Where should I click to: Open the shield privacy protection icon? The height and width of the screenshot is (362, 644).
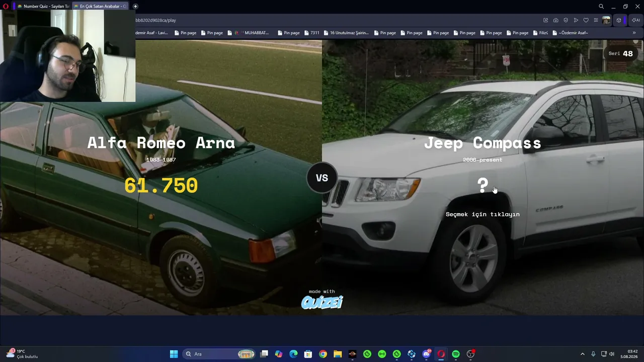[x=566, y=20]
